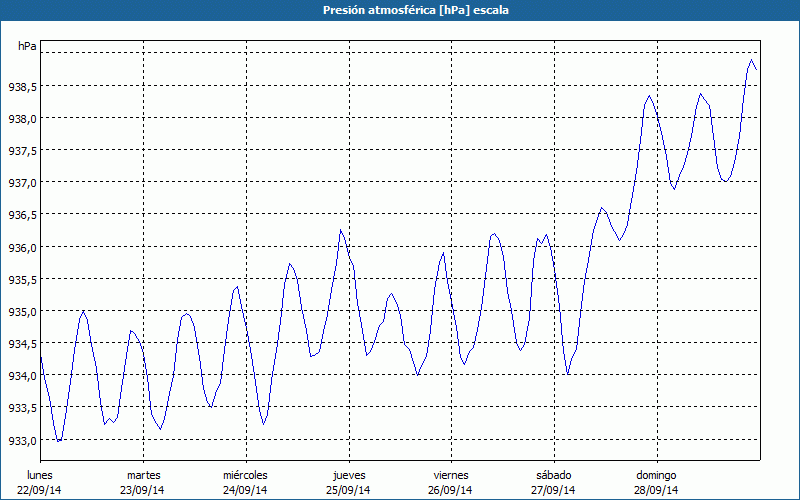Click the hPa unit label on the axis
800x500 pixels.
(x=27, y=46)
